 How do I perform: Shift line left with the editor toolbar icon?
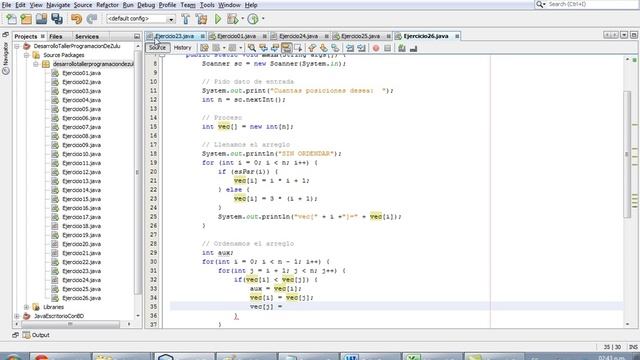pos(350,48)
